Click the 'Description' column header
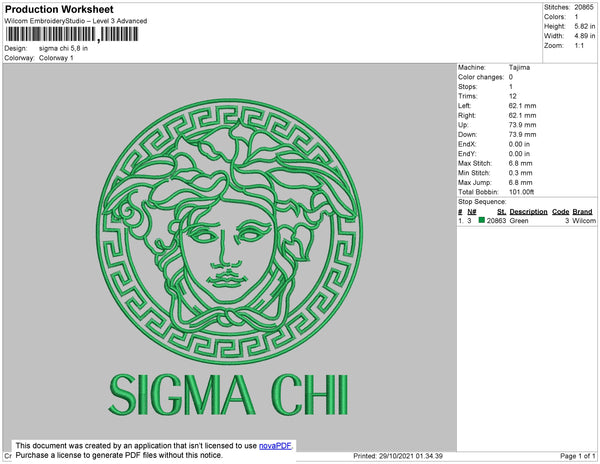Viewport: 600px width, 464px height. 528,212
